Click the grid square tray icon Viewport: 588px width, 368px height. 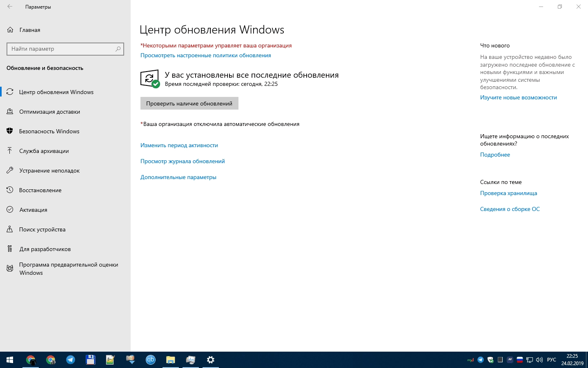(x=500, y=360)
